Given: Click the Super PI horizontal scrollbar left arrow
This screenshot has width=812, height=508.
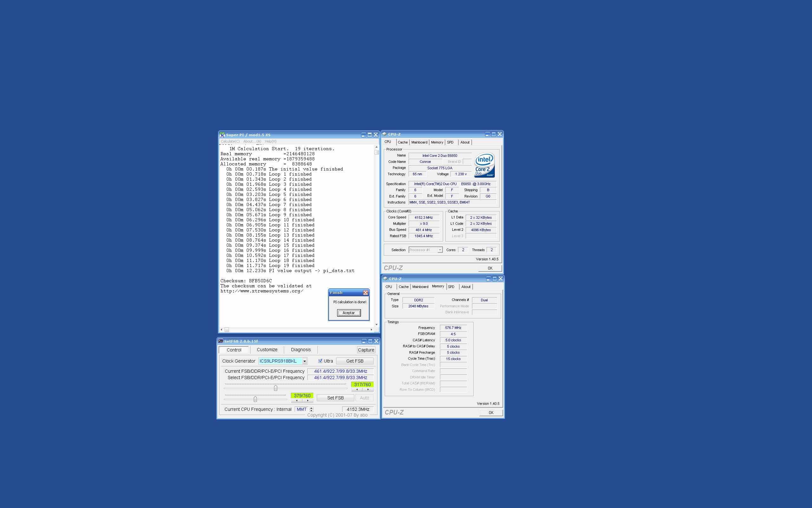Looking at the screenshot, I should [x=221, y=330].
